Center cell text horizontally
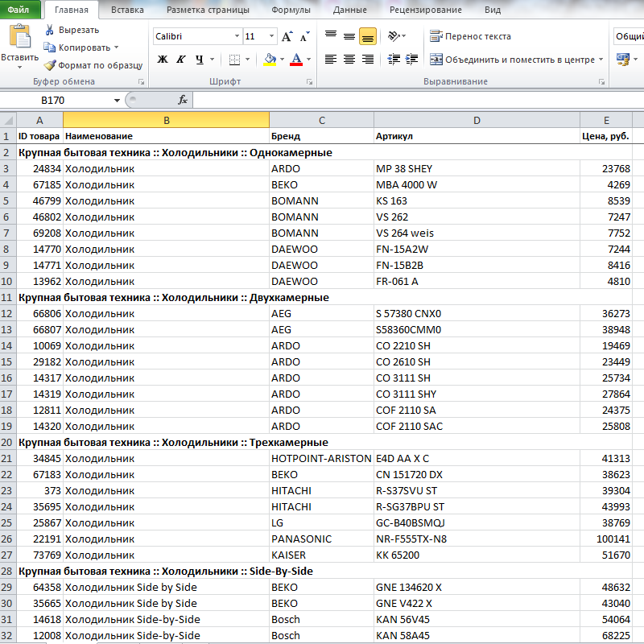 coord(349,60)
